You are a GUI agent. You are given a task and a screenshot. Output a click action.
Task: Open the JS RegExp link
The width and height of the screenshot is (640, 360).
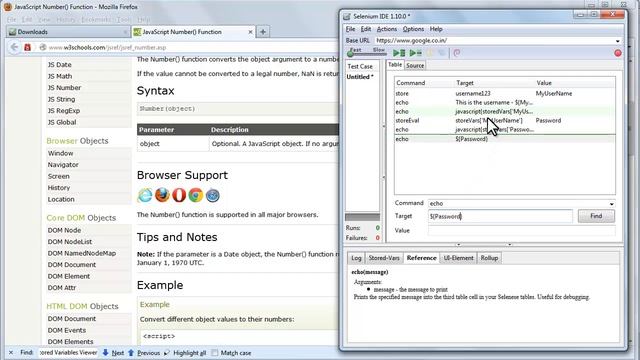(x=64, y=111)
